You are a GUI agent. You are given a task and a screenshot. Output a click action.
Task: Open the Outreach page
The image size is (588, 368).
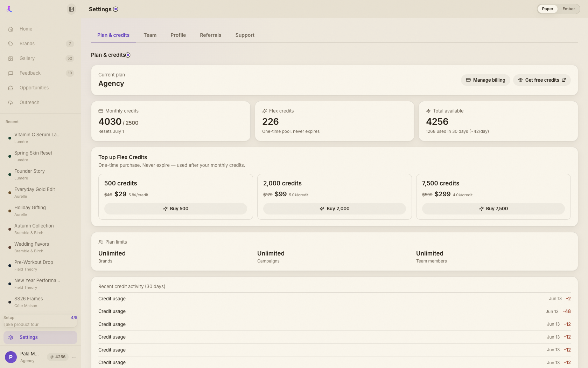(x=41, y=103)
